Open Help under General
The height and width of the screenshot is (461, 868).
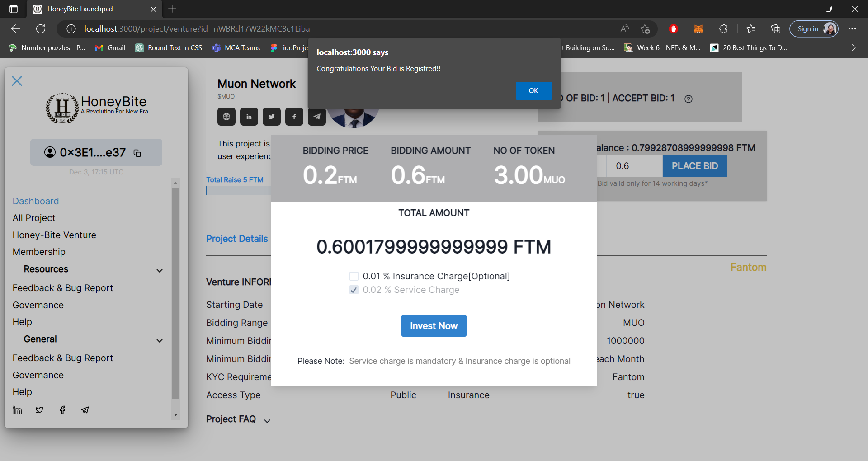pyautogui.click(x=22, y=392)
